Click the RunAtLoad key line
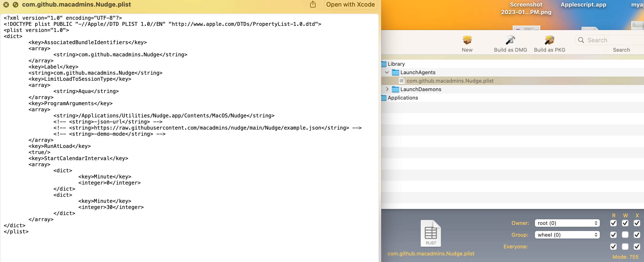Image resolution: width=644 pixels, height=262 pixels. tap(59, 146)
